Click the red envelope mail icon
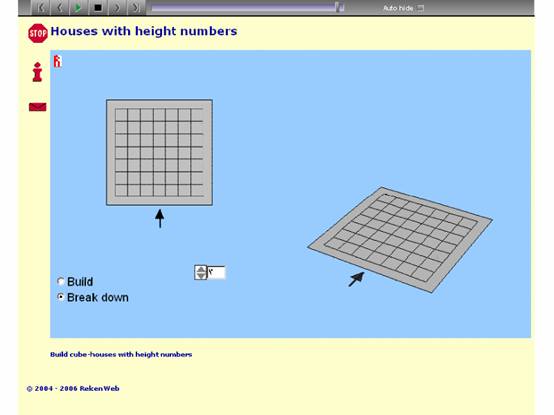554x415 pixels. tap(37, 107)
